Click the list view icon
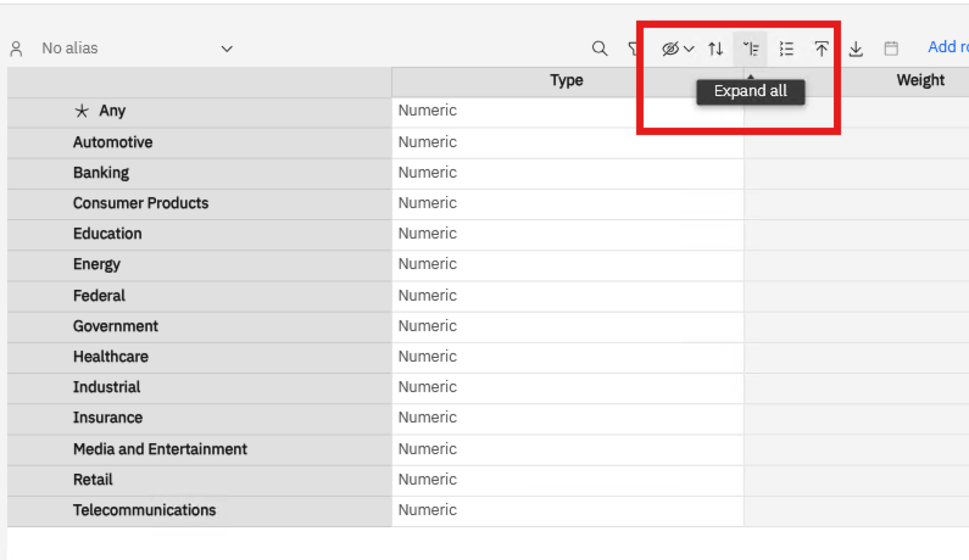 (x=786, y=49)
